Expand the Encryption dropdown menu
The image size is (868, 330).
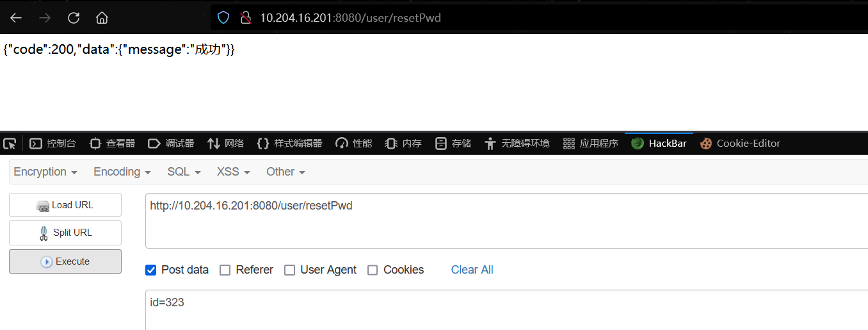click(45, 172)
